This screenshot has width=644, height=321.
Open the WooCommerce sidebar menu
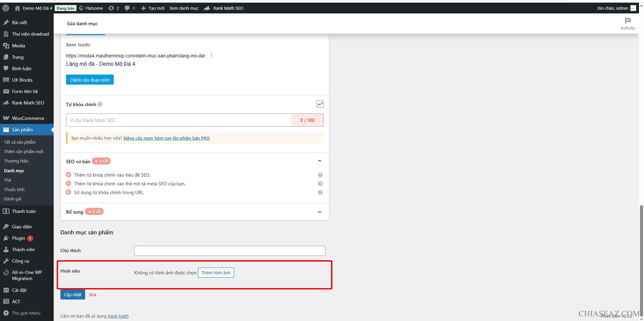(28, 118)
